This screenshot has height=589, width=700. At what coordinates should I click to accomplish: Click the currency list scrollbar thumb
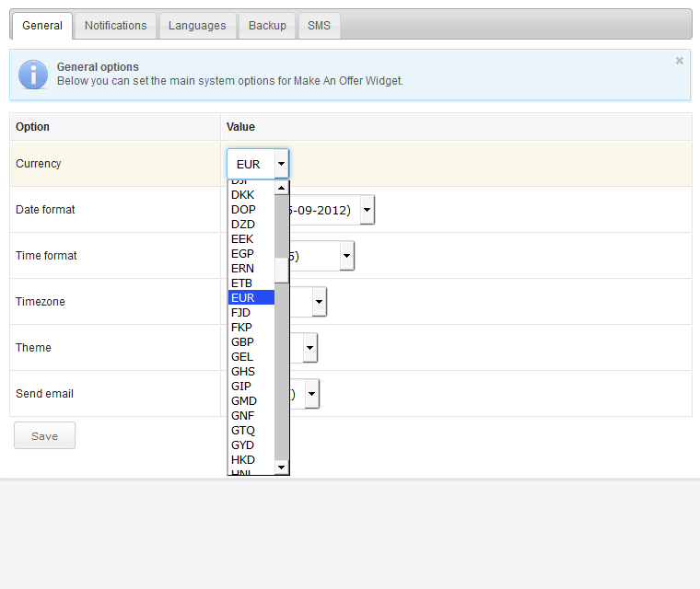point(281,271)
